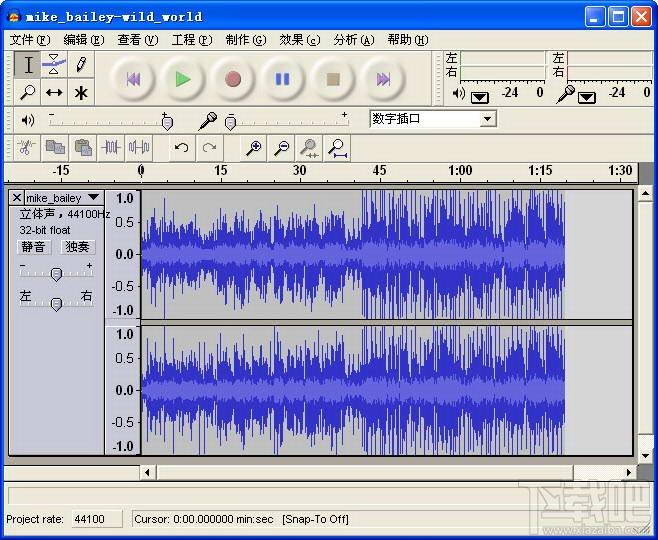Select the Multi-tool asterisk

click(81, 92)
